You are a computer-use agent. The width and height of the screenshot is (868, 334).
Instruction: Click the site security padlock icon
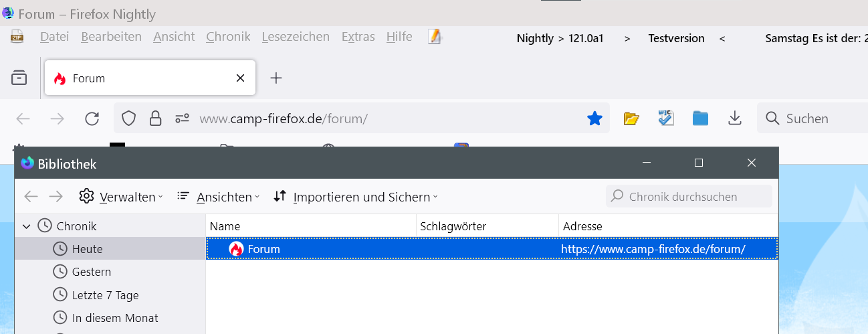[155, 119]
